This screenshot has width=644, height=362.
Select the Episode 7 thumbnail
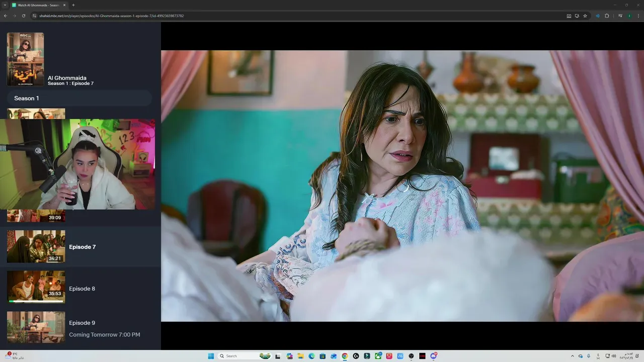pyautogui.click(x=36, y=246)
